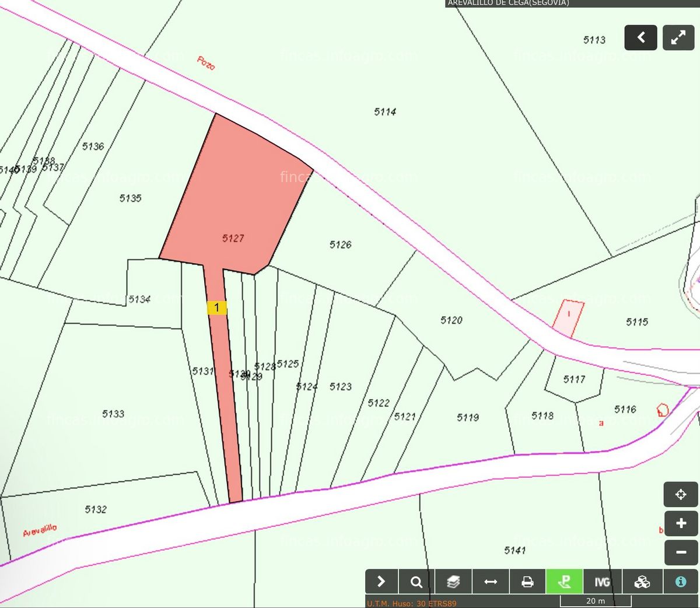Open the map layers tool
The width and height of the screenshot is (700, 608).
click(453, 582)
